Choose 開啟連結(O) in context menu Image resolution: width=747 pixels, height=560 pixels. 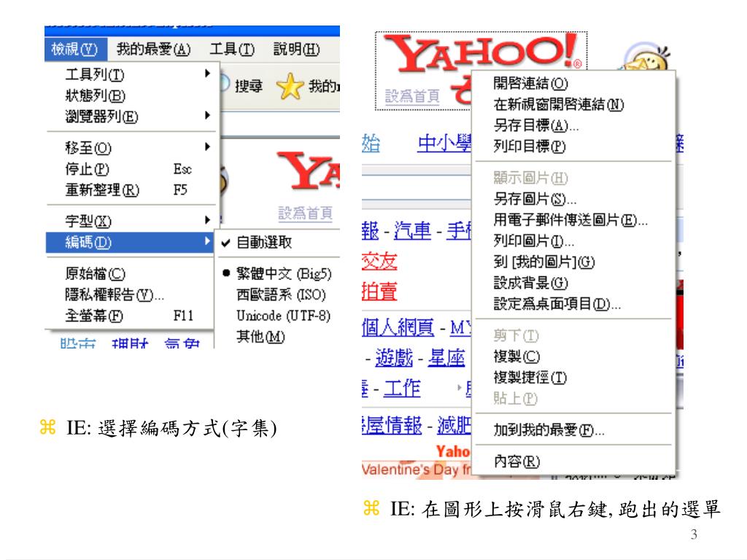click(x=573, y=83)
